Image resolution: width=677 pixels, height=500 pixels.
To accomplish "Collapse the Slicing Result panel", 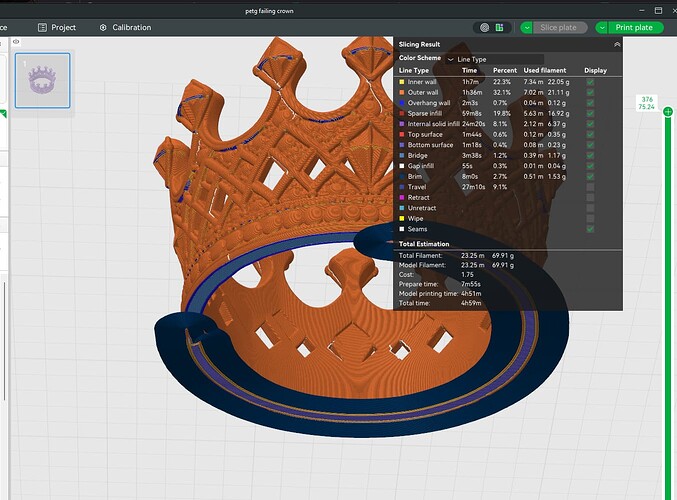I will tap(617, 44).
